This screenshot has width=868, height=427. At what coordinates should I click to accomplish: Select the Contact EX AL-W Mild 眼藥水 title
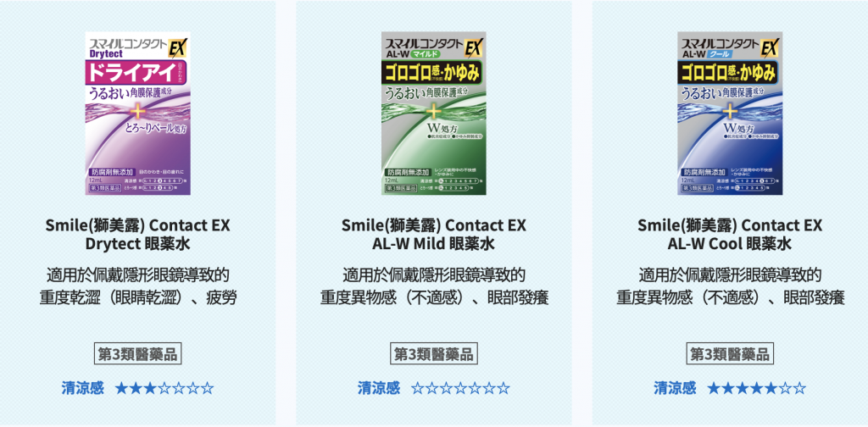coord(434,235)
